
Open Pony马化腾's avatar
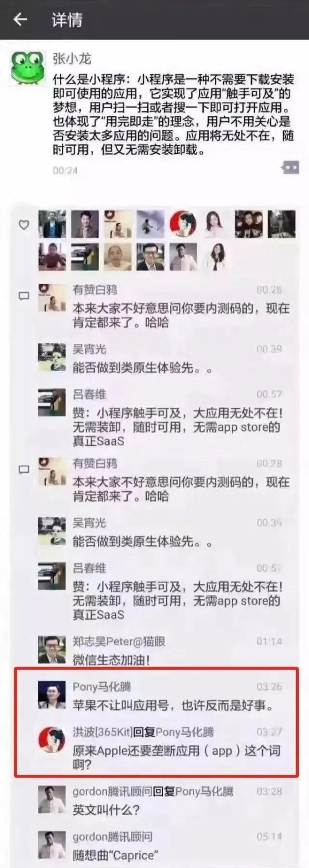52,695
